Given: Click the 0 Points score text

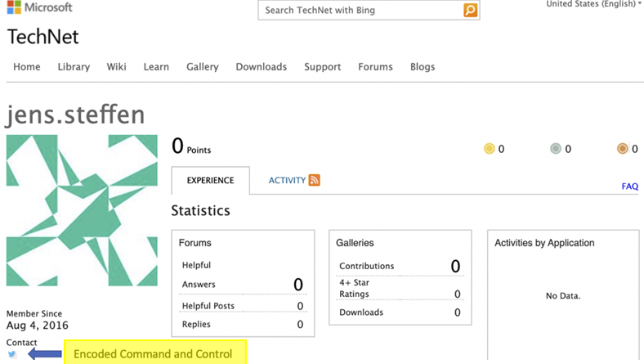Looking at the screenshot, I should coord(191,146).
